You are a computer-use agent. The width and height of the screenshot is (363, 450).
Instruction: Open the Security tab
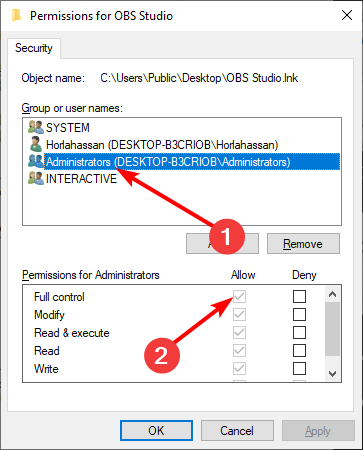34,48
